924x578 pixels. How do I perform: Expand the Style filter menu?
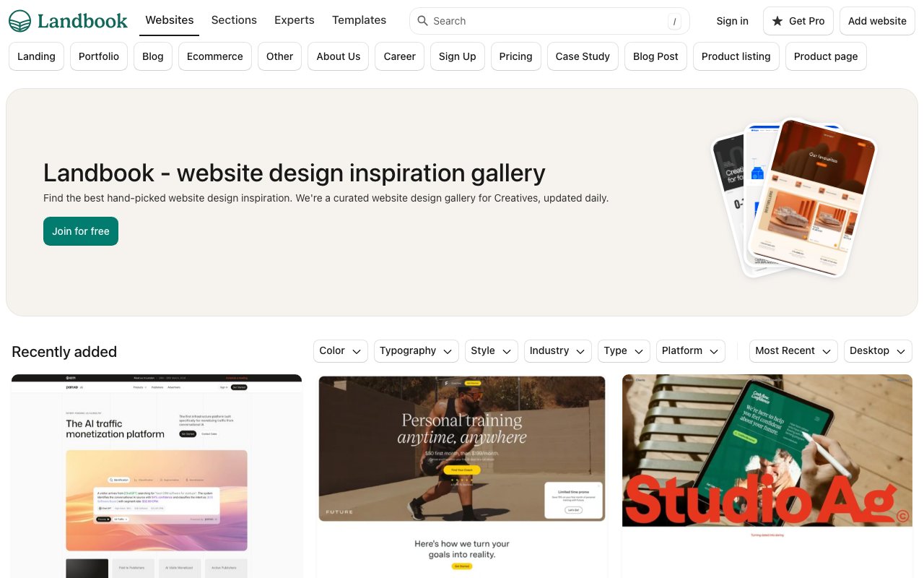point(492,350)
